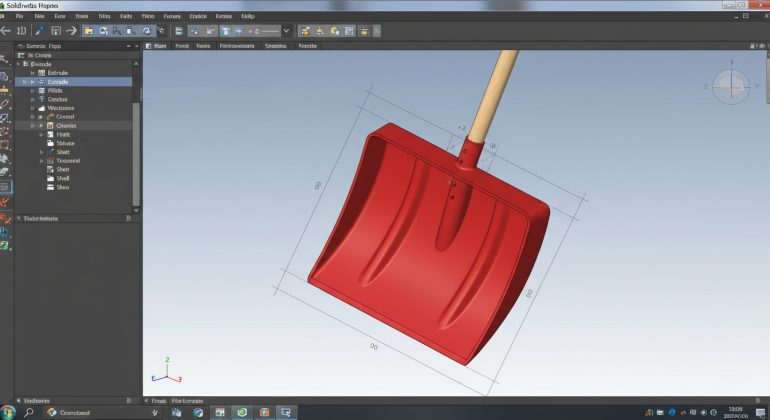Image resolution: width=770 pixels, height=420 pixels.
Task: Open the toolbar dropdown arrow beside slider
Action: [x=286, y=31]
